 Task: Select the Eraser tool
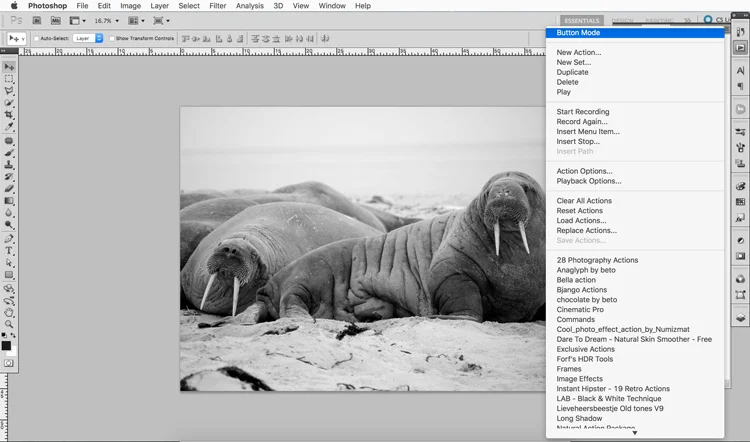pyautogui.click(x=9, y=189)
